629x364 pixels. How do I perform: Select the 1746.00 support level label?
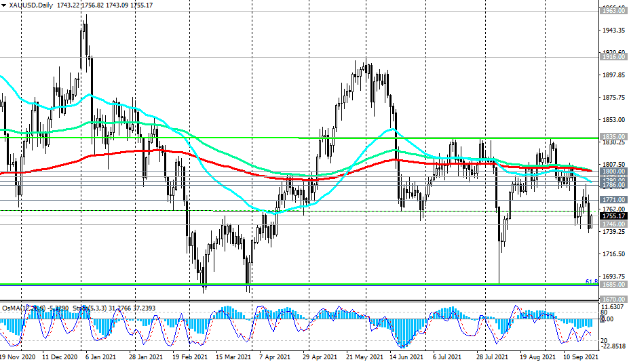click(613, 224)
